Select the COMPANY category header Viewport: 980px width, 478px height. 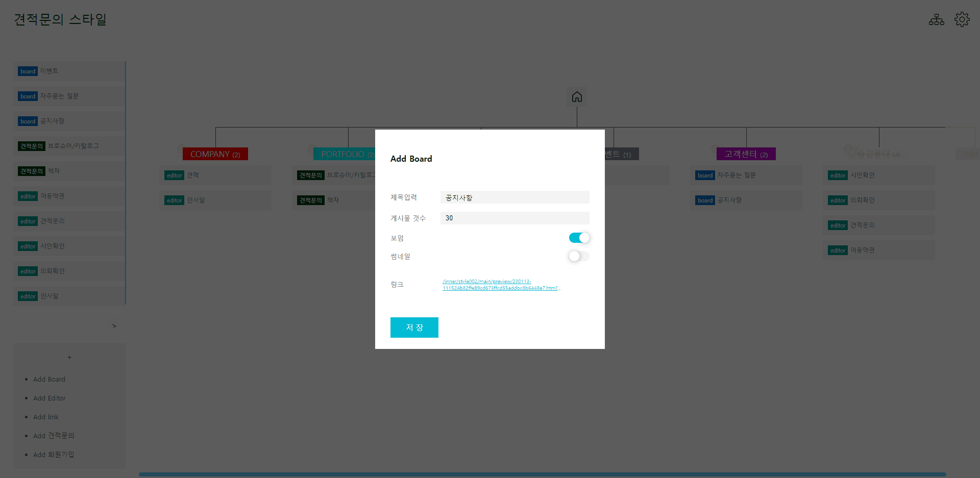tap(215, 154)
